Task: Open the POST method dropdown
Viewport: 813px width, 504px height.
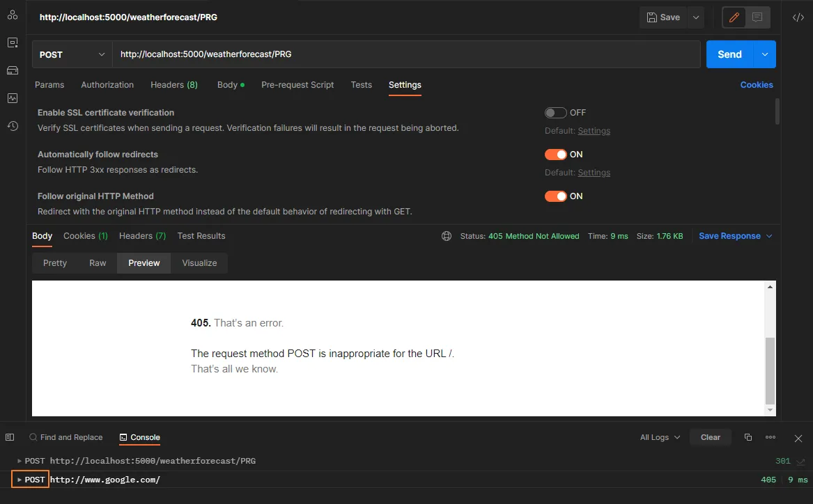Action: point(72,54)
